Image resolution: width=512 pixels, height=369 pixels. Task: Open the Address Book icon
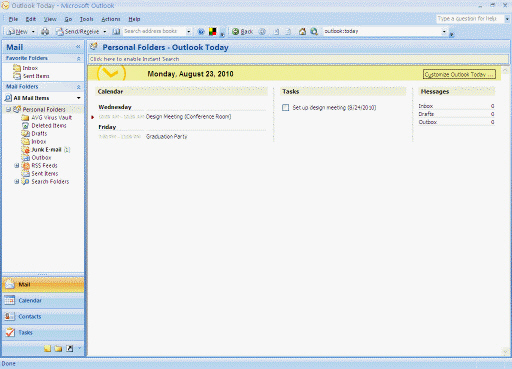coord(116,32)
